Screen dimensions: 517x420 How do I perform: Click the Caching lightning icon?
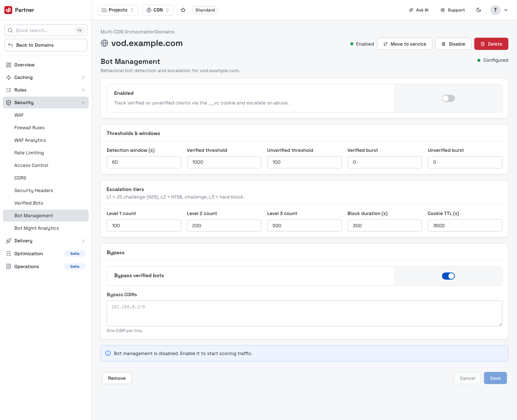click(x=9, y=78)
